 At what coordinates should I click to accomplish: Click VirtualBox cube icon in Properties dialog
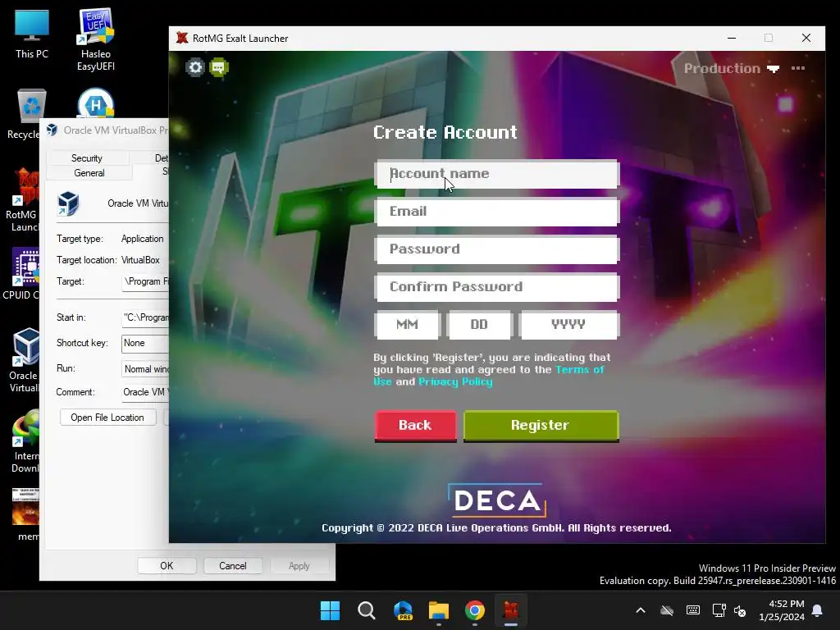point(68,203)
